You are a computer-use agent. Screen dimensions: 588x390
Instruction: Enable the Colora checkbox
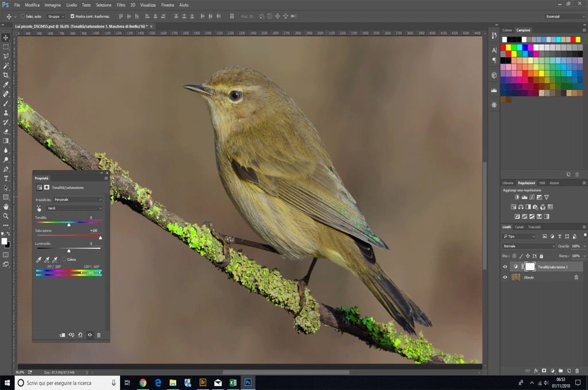[64, 259]
